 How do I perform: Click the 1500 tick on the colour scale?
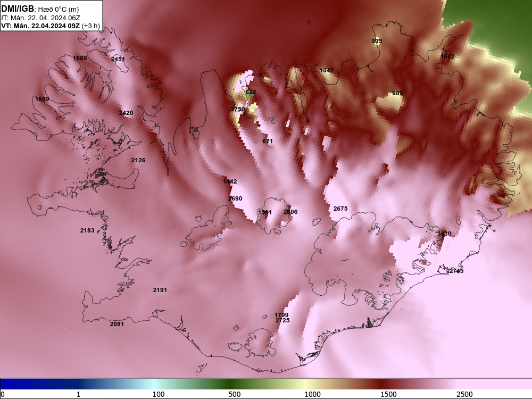[x=388, y=394]
